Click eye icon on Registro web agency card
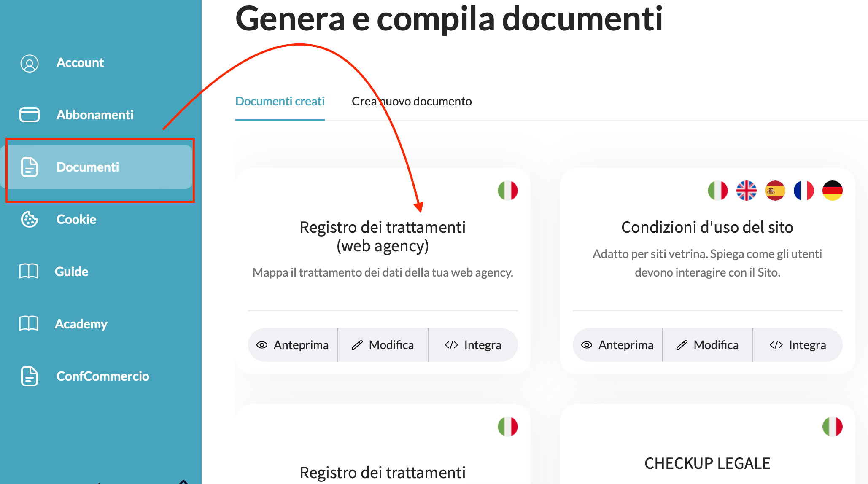Viewport: 868px width, 484px height. pos(262,345)
